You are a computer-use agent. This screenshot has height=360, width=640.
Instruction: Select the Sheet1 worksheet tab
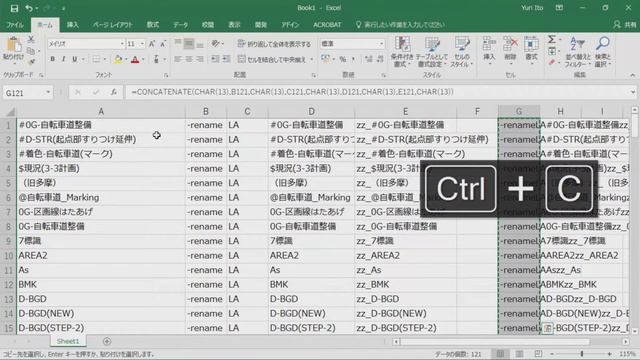pyautogui.click(x=68, y=341)
